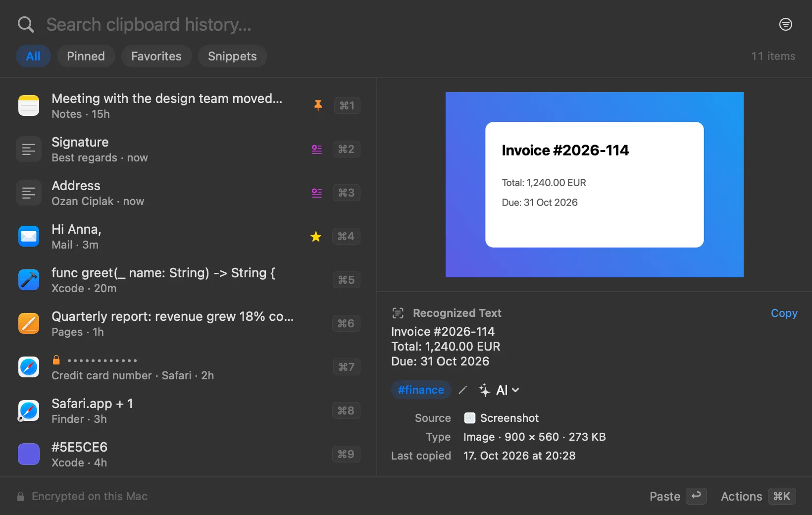Click the Recognized Text icon

(x=398, y=313)
